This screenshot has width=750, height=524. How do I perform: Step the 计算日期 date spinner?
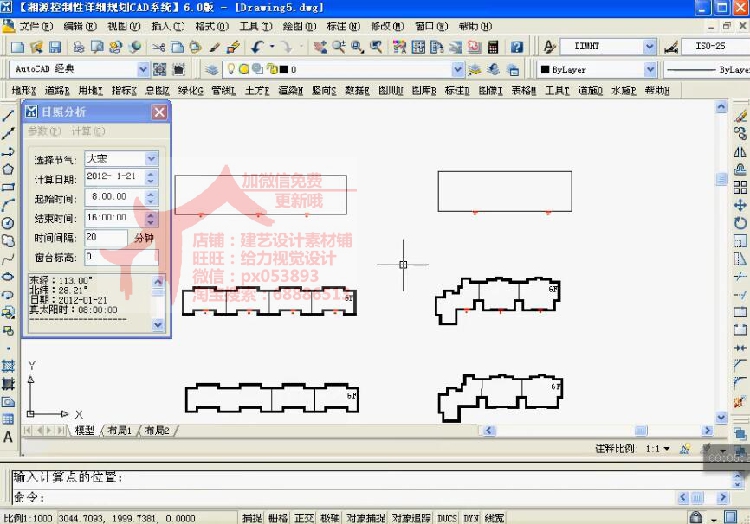(x=151, y=178)
